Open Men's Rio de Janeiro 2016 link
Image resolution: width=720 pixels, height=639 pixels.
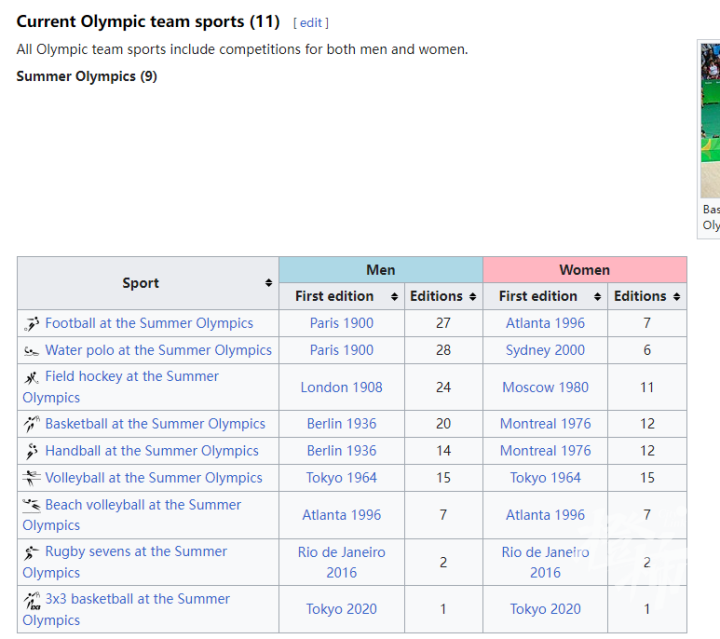point(341,562)
